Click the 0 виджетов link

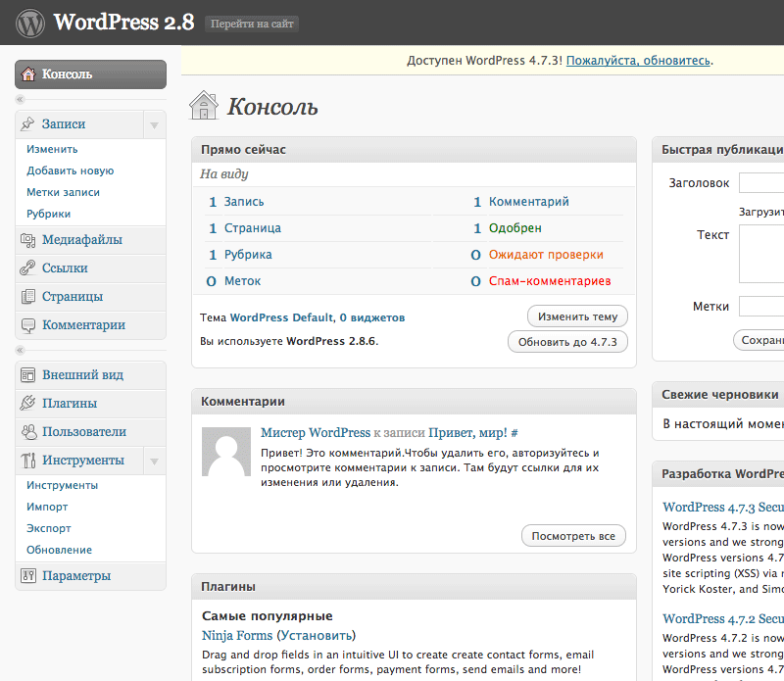point(372,317)
